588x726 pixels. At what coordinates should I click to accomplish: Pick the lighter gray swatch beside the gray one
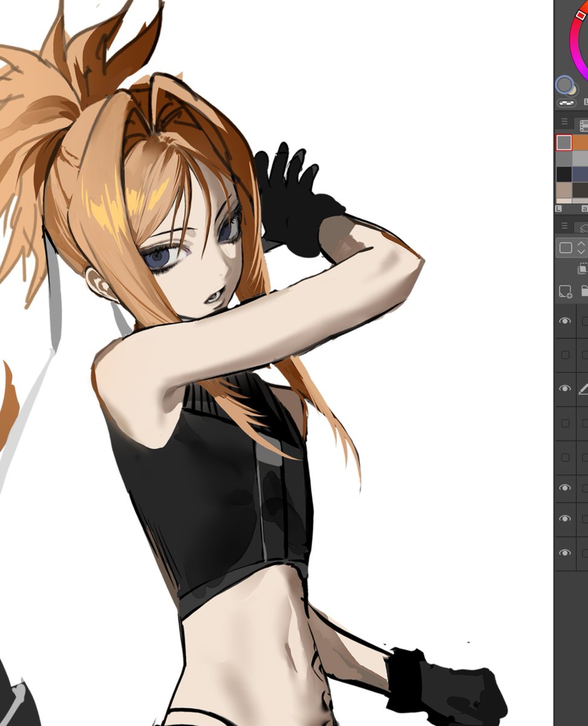[580, 159]
